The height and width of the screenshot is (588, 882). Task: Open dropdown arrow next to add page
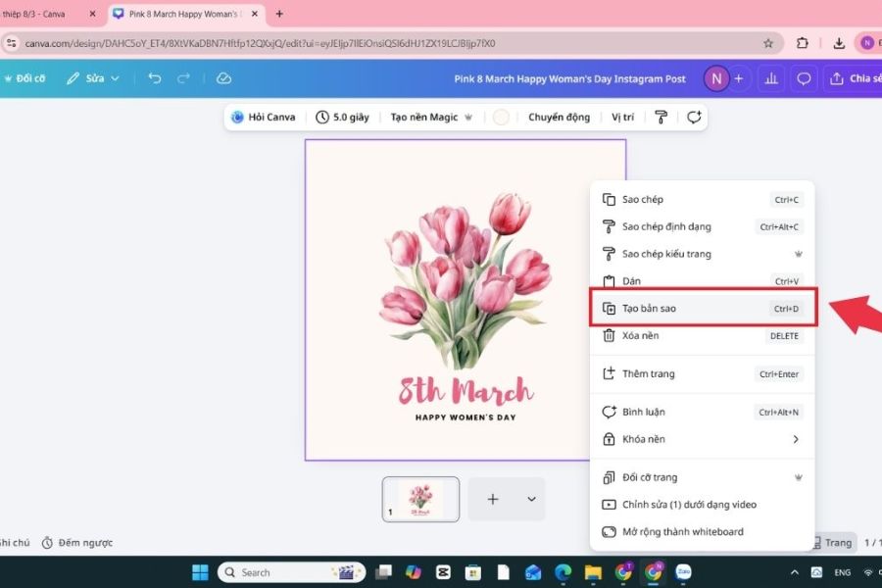pyautogui.click(x=531, y=499)
